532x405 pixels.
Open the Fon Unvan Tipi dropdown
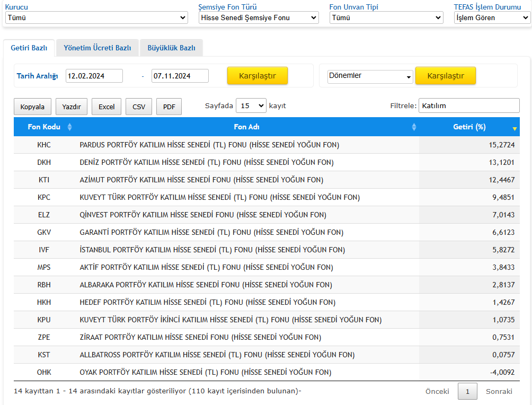coord(386,17)
